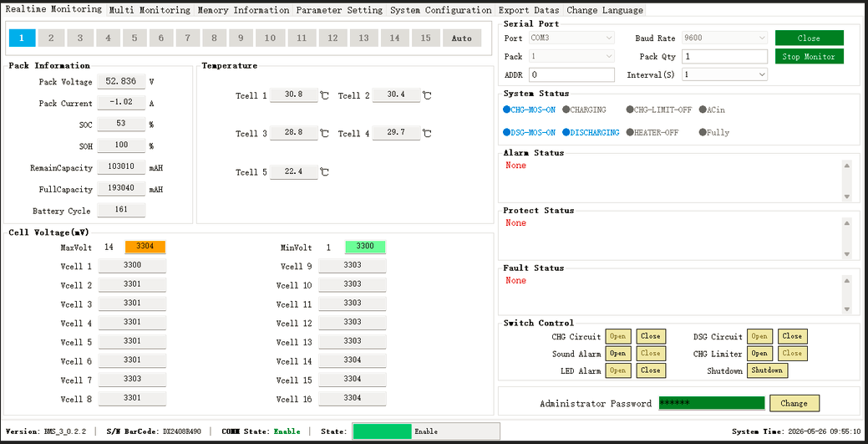
Task: Enable Auto pack cycling
Action: pyautogui.click(x=462, y=38)
